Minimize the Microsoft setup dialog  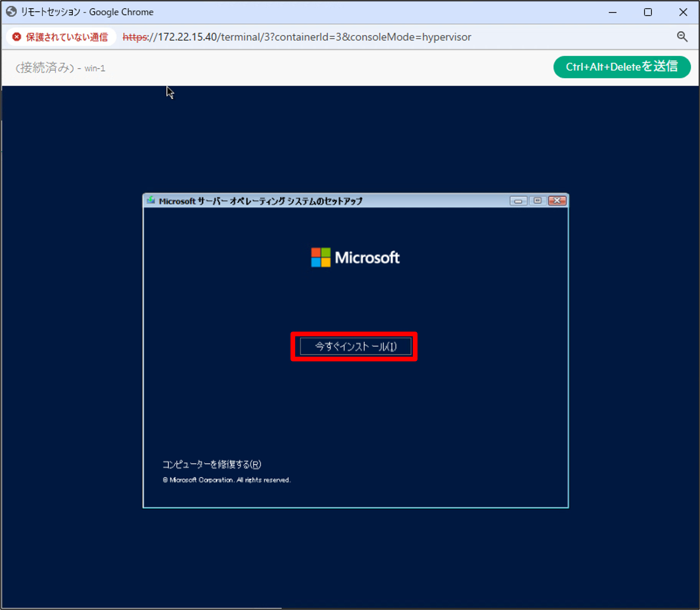[518, 201]
